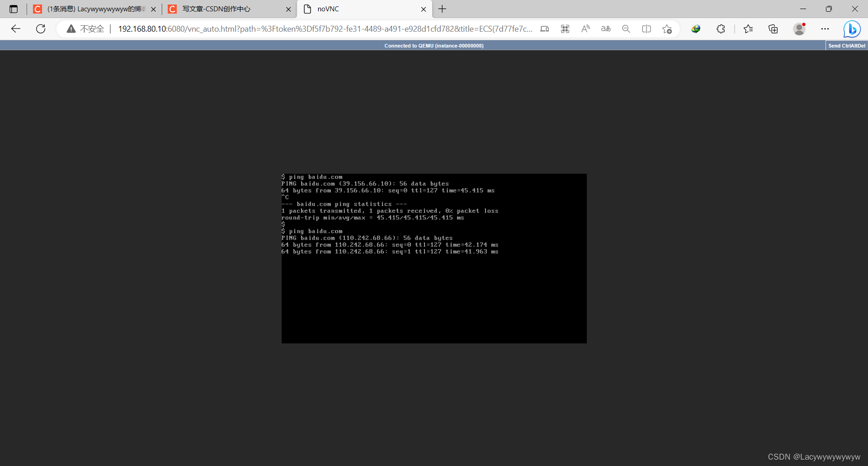Click the Internet Download Manager extension icon

tap(696, 29)
